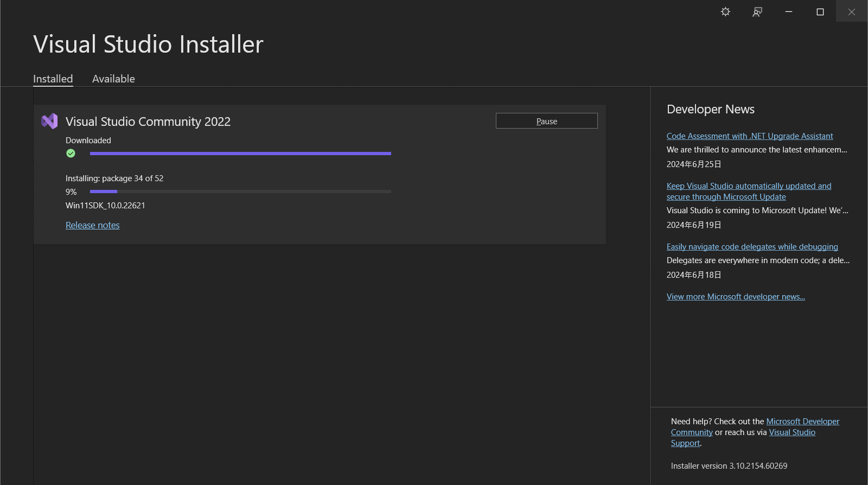Open Easily navigate code delegates article
This screenshot has width=868, height=485.
pyautogui.click(x=752, y=247)
